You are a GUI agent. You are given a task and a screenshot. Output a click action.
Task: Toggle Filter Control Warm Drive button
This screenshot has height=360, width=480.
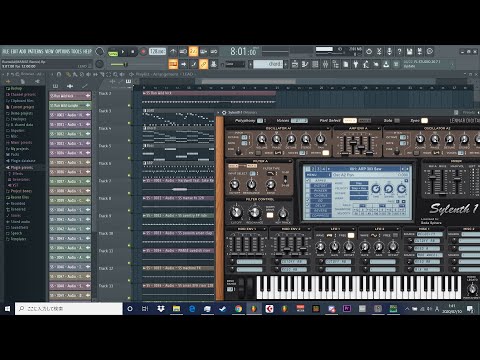point(270,215)
